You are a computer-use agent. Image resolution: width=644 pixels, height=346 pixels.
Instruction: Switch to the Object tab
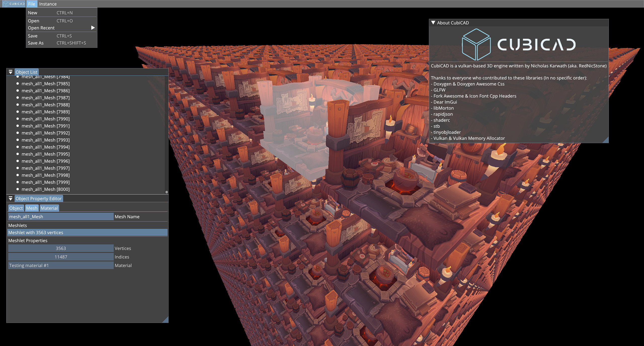click(16, 208)
